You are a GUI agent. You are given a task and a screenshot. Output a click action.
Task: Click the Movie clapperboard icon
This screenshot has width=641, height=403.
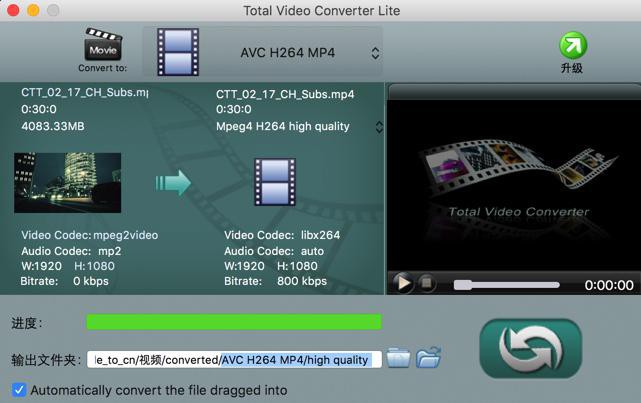(103, 44)
